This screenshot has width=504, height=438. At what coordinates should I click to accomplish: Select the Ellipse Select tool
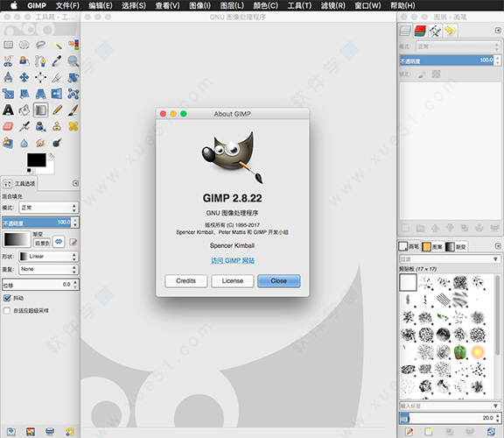[x=24, y=45]
